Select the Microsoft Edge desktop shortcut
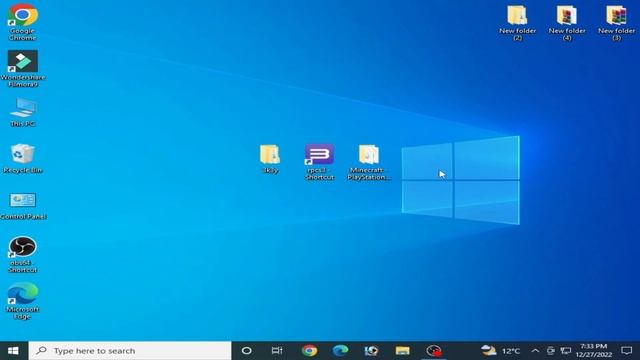 pos(23,301)
